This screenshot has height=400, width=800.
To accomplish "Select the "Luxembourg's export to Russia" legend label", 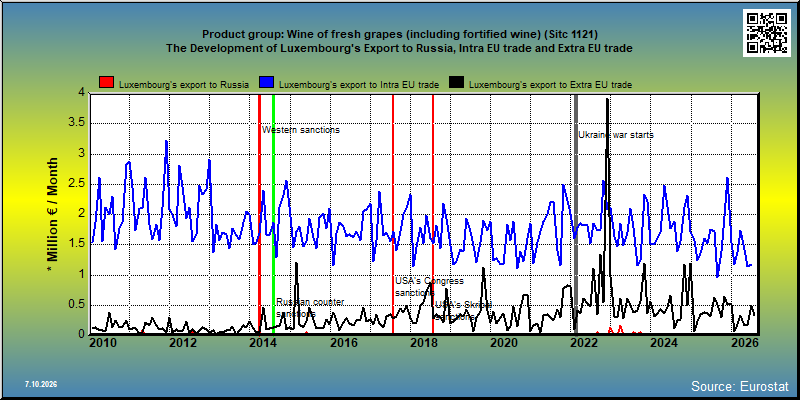I will click(x=184, y=85).
